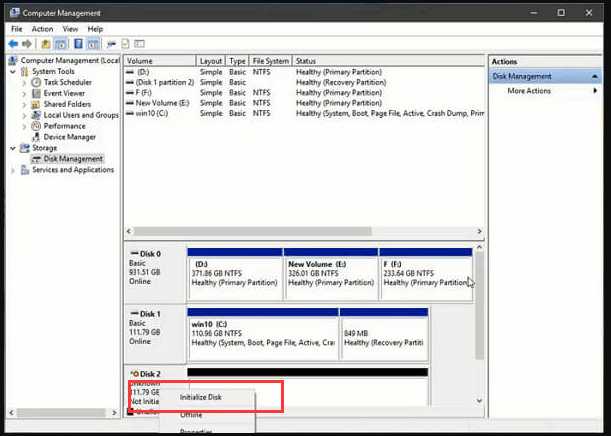The width and height of the screenshot is (611, 436).
Task: Collapse the System Tools tree node
Action: coord(14,71)
